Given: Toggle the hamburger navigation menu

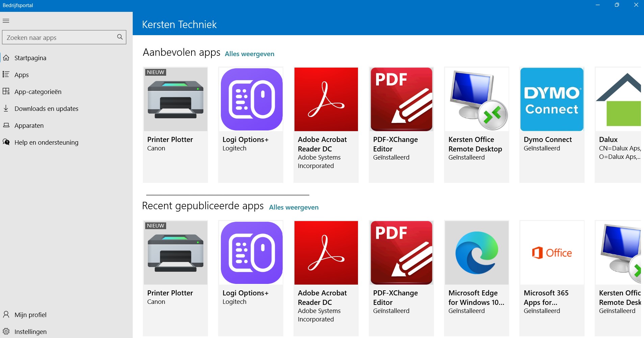Looking at the screenshot, I should click(x=6, y=21).
